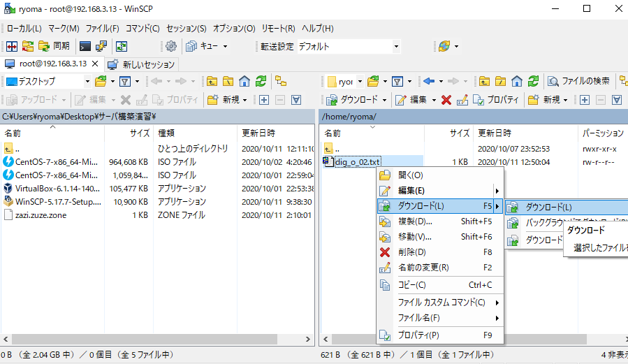Open the オプション(O) menu
This screenshot has width=628, height=364.
[234, 29]
